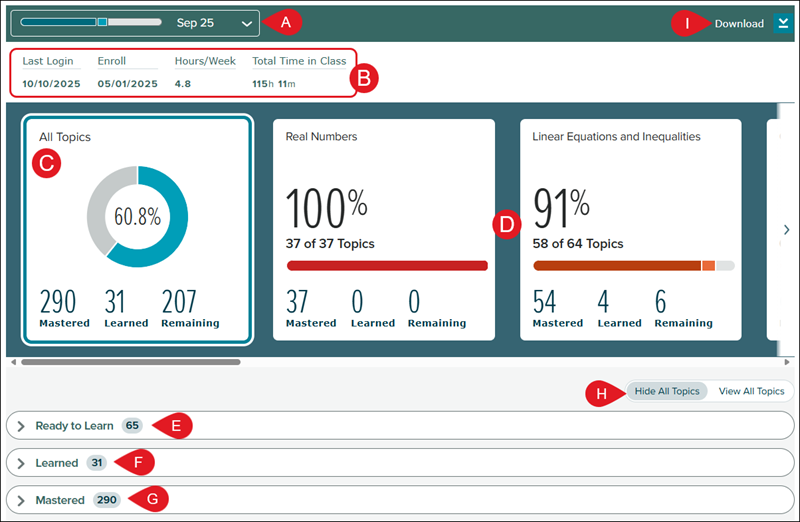The height and width of the screenshot is (522, 800).
Task: Click the Linear Equations orange progress bar
Action: coord(617,266)
